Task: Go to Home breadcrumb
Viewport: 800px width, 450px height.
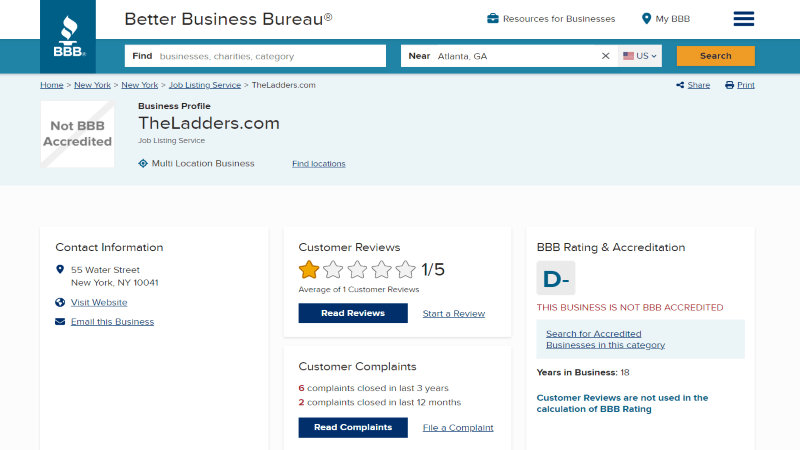Action: [52, 85]
